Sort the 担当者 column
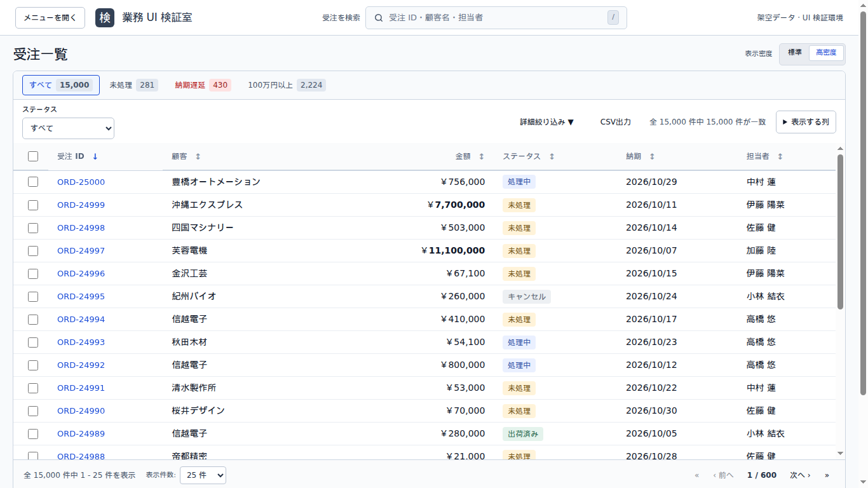Viewport: 868px width, 488px height. pos(780,156)
